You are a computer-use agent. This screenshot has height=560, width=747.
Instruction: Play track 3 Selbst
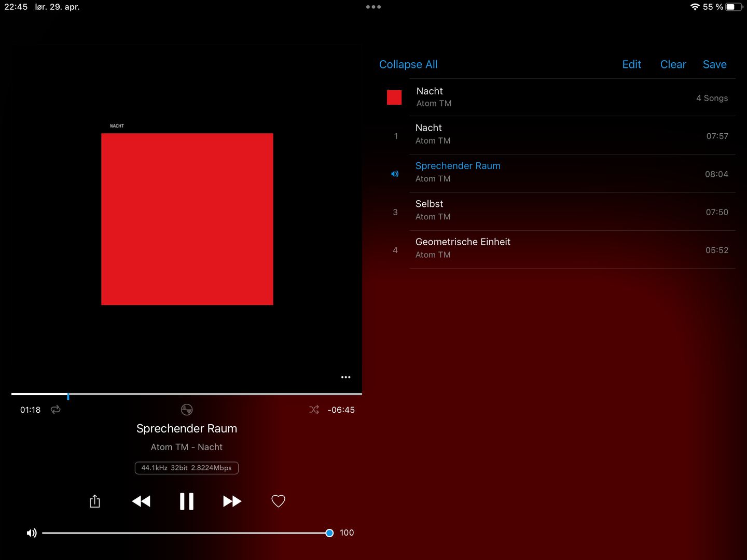pyautogui.click(x=558, y=212)
